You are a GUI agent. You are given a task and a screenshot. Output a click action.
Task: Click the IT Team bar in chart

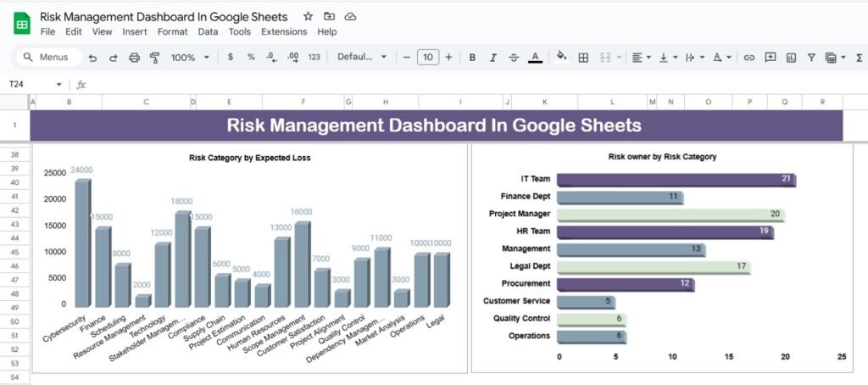coord(676,180)
